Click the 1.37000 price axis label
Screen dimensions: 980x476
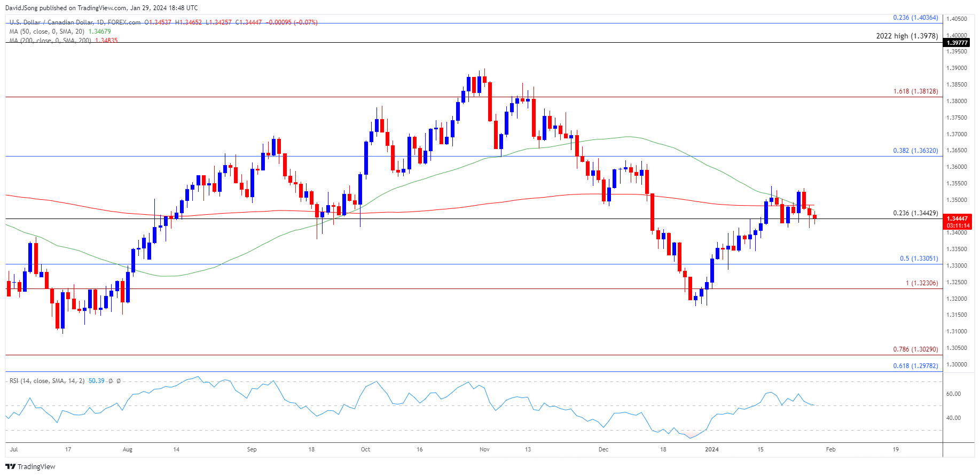pyautogui.click(x=957, y=134)
